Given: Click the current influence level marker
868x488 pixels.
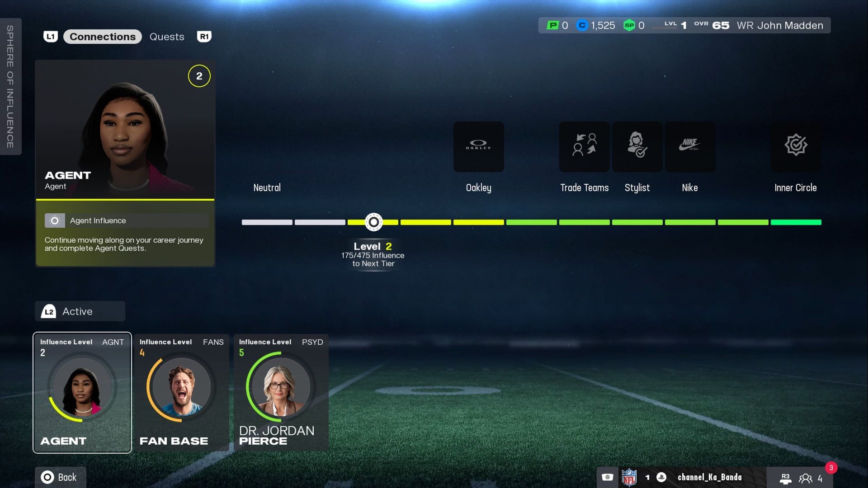Looking at the screenshot, I should (x=373, y=222).
